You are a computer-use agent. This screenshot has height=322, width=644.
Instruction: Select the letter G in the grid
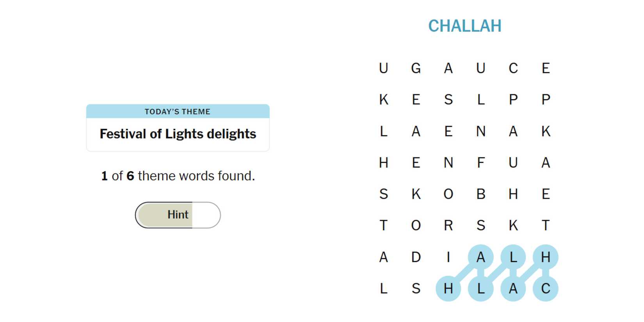tap(416, 68)
